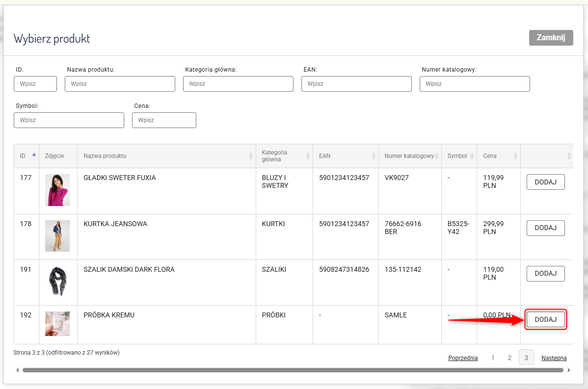Add GŁADKI SWETER FUXIA product
588x389 pixels.
pyautogui.click(x=545, y=182)
